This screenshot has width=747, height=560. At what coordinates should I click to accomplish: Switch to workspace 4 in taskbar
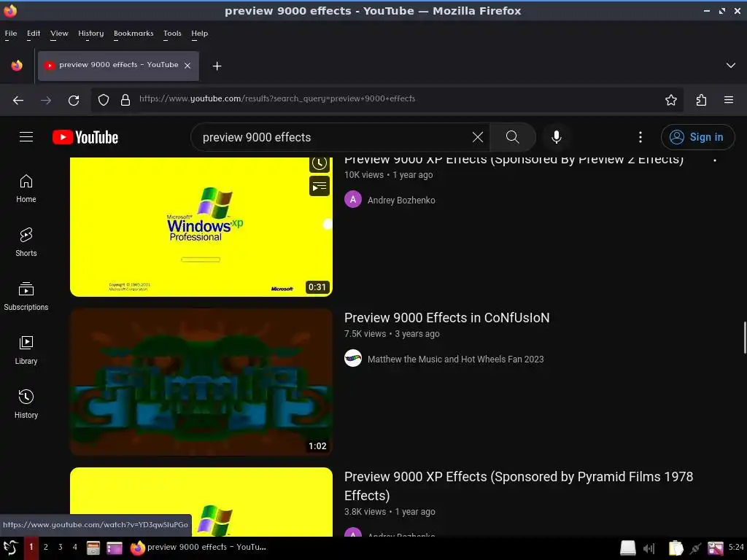[x=75, y=547]
